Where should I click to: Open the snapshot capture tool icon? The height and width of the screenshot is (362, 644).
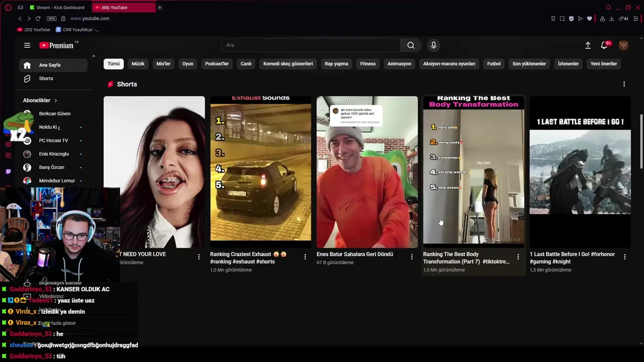coord(562,19)
